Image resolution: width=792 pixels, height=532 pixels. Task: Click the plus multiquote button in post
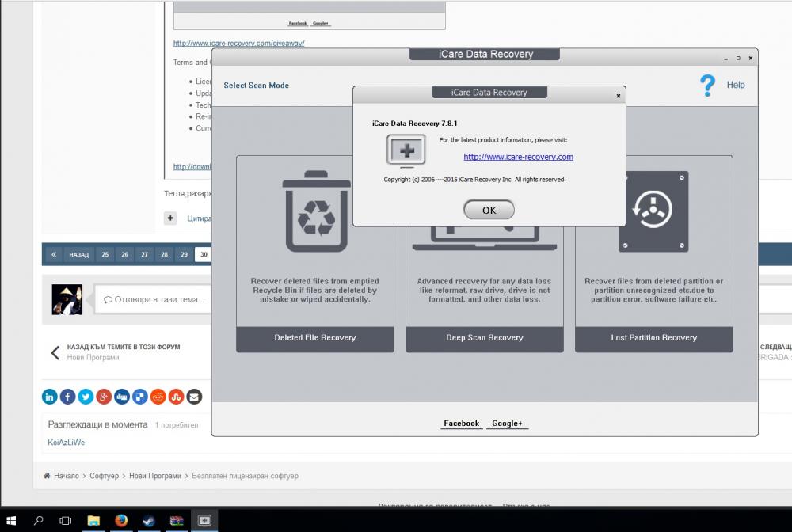pyautogui.click(x=170, y=218)
